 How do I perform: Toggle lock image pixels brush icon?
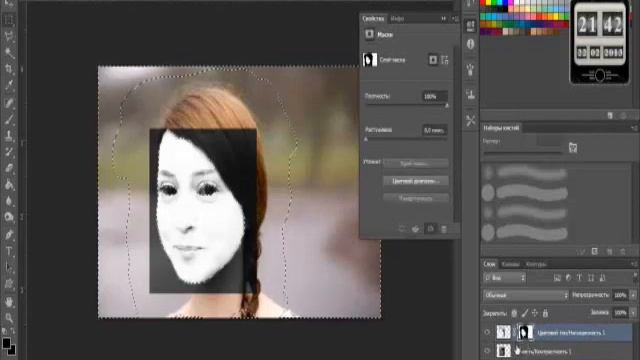tap(524, 313)
